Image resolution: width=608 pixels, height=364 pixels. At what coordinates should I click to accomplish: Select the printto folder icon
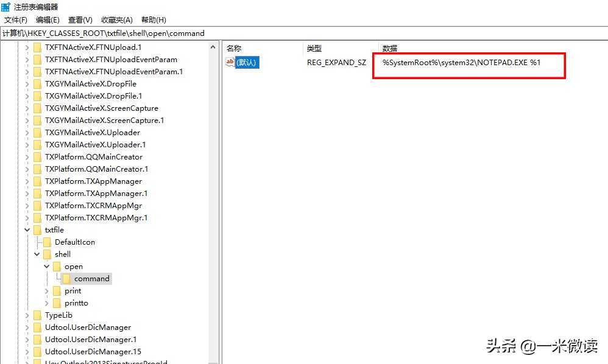click(57, 303)
